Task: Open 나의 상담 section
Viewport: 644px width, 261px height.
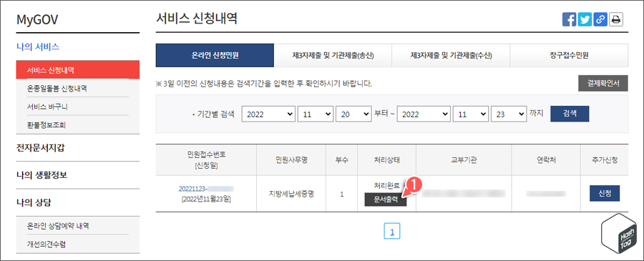Action: (x=34, y=202)
